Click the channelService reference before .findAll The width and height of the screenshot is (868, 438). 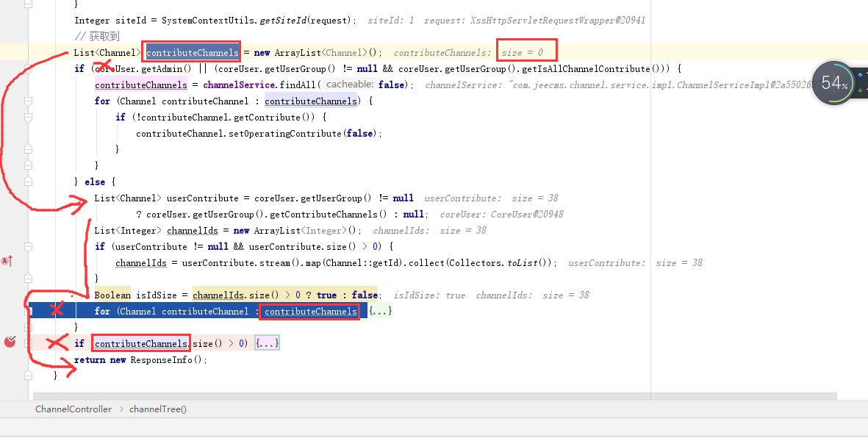point(239,85)
